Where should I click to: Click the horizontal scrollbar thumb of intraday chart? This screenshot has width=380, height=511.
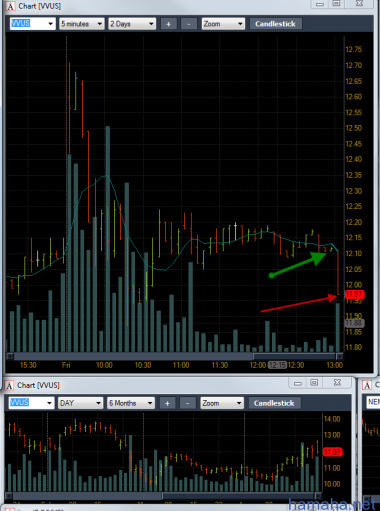pos(294,356)
